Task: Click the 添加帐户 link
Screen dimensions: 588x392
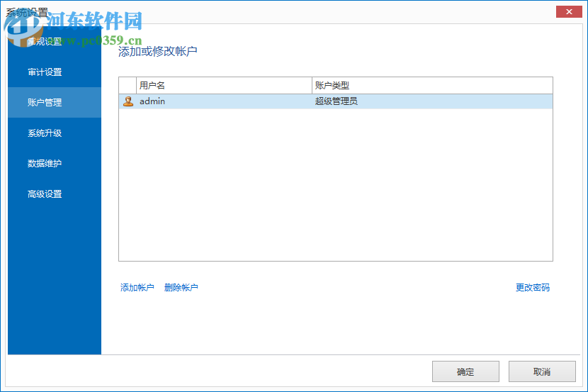Action: click(137, 287)
